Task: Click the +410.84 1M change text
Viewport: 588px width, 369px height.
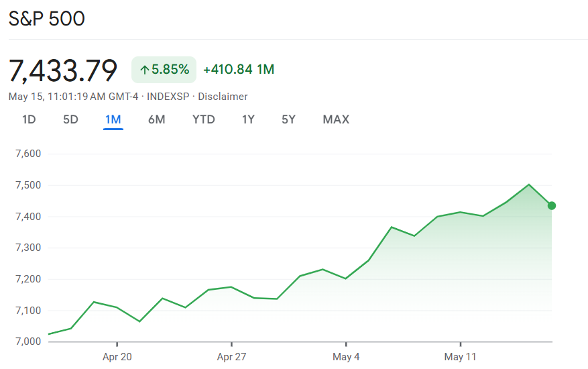Action: [x=239, y=70]
